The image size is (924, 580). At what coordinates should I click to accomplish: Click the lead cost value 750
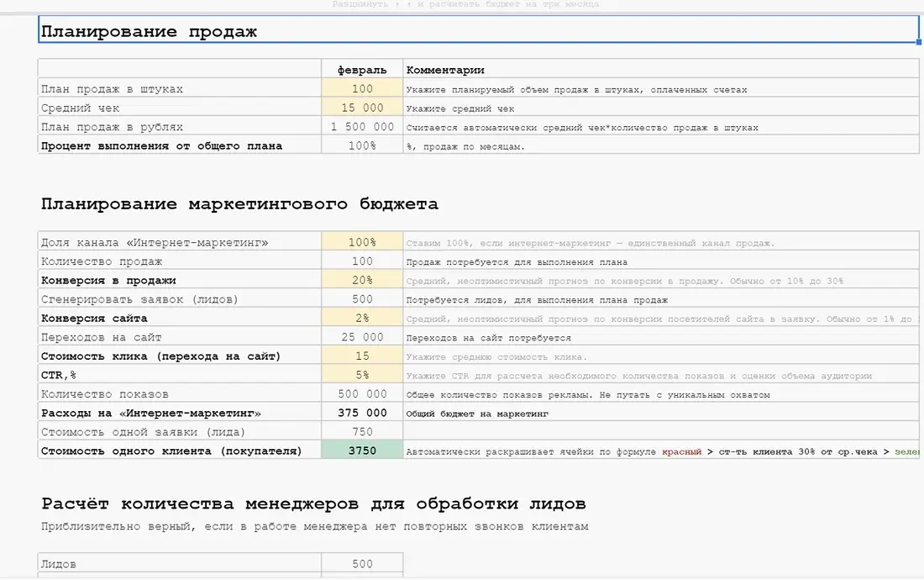(362, 431)
